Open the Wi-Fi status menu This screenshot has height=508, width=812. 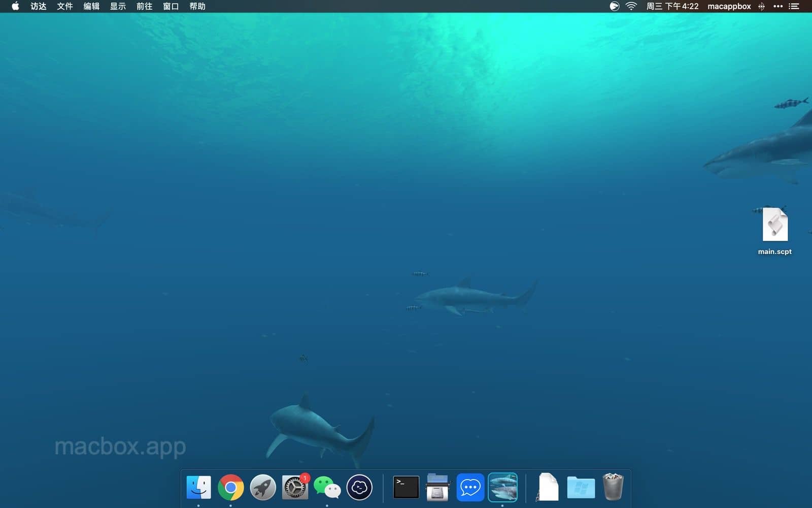(x=631, y=6)
